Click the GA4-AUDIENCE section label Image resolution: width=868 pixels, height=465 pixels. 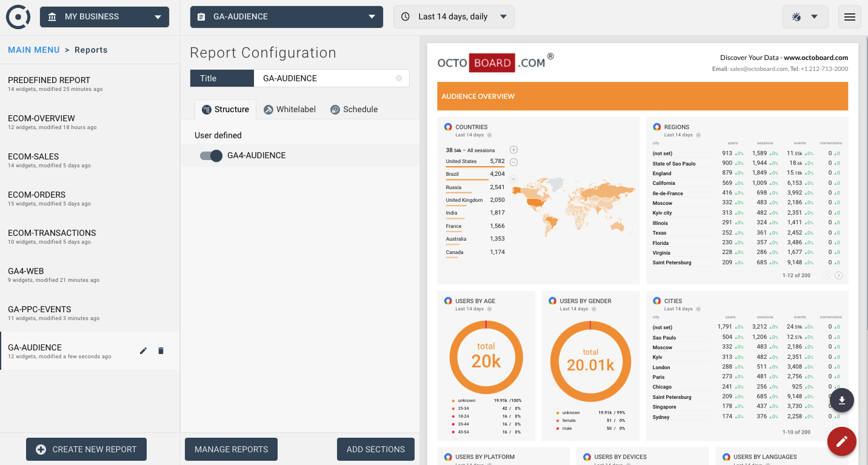[256, 156]
